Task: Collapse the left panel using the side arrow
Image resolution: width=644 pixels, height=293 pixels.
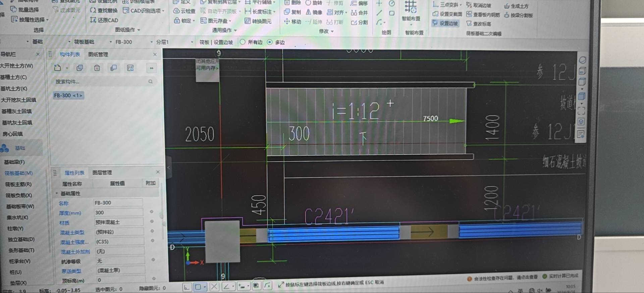Action: pos(169,167)
